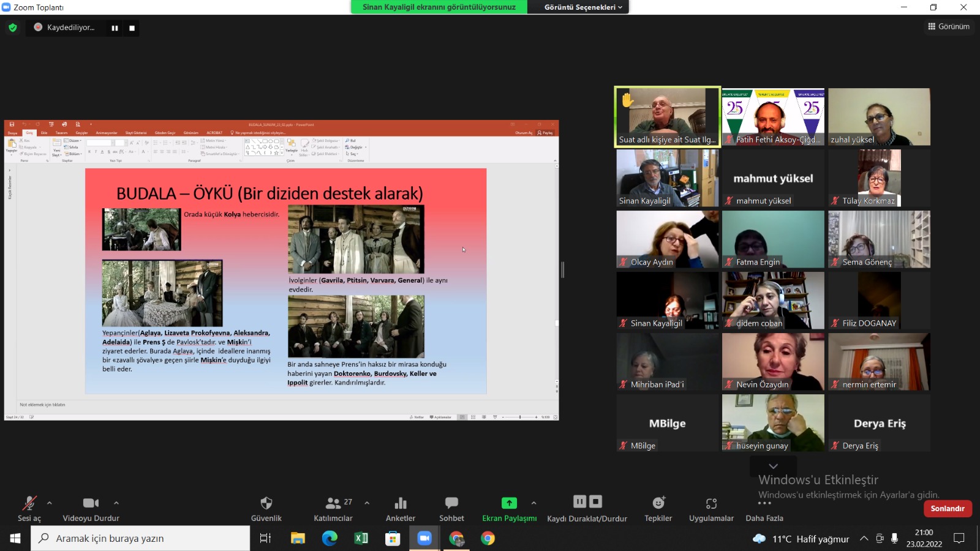
Task: Unmute microphone with Sesi aç
Action: (29, 509)
